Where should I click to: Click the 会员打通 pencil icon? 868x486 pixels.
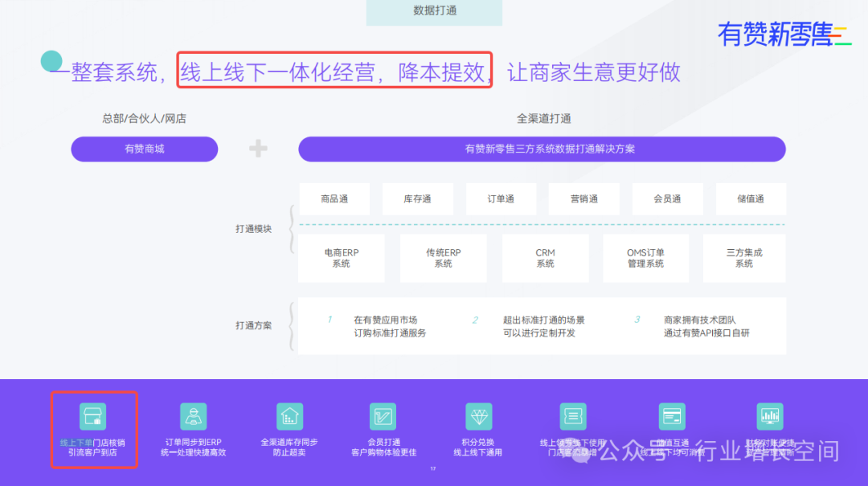[x=383, y=416]
